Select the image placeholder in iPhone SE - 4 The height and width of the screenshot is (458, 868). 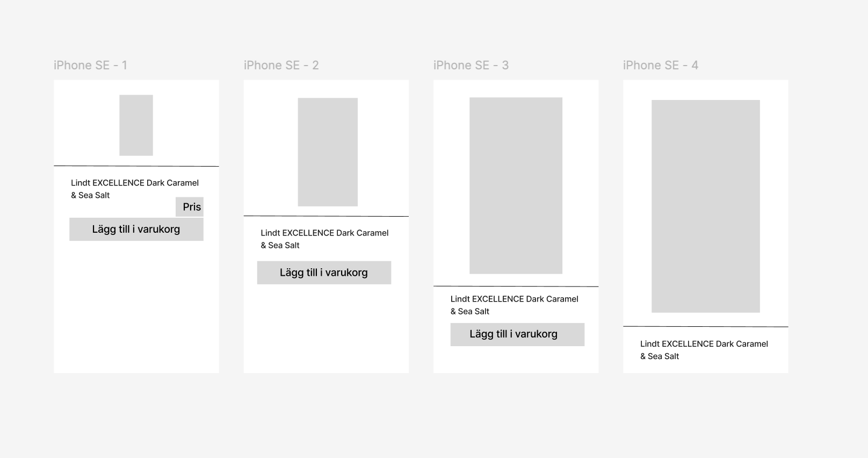[x=706, y=206]
